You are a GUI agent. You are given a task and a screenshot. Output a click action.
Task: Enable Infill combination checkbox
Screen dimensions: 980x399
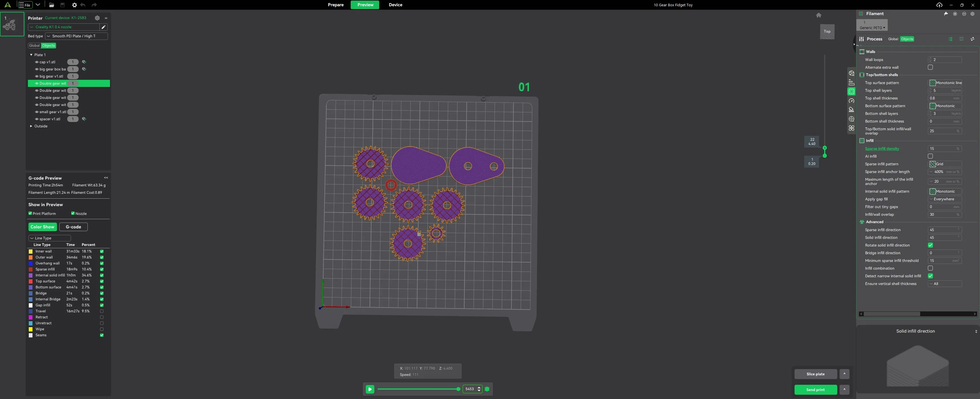click(x=930, y=268)
